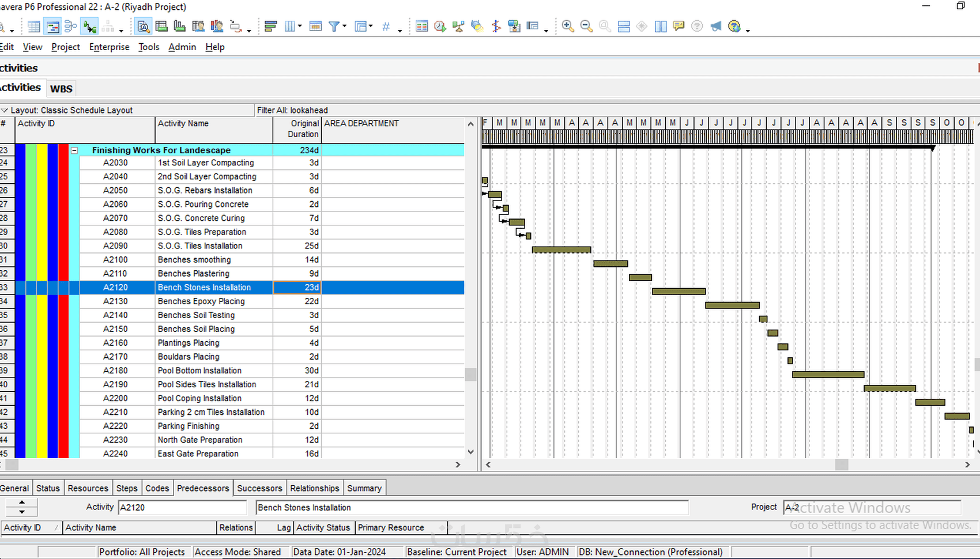
Task: Open the Columns icon in layout toolbar
Action: click(290, 27)
